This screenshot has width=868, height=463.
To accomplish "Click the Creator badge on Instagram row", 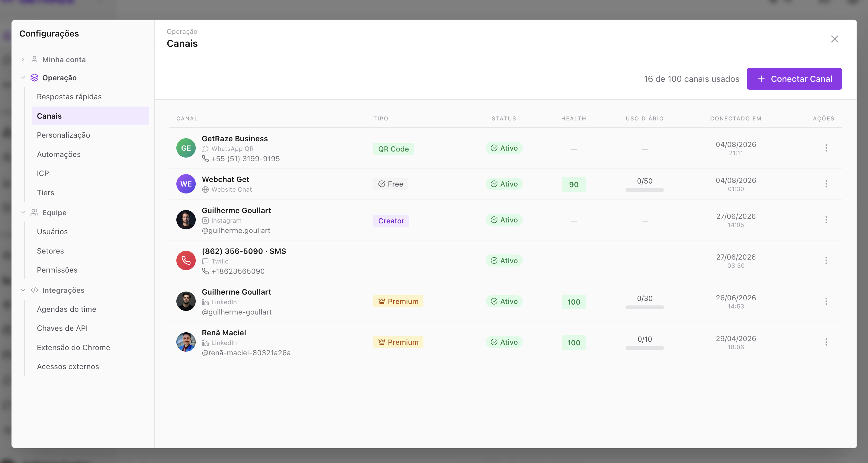I will (391, 221).
